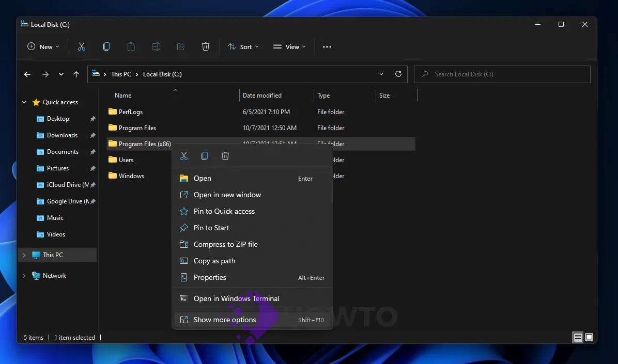Screen dimensions: 618x364
Task: Open Videos in the sidebar
Action: (x=56, y=234)
